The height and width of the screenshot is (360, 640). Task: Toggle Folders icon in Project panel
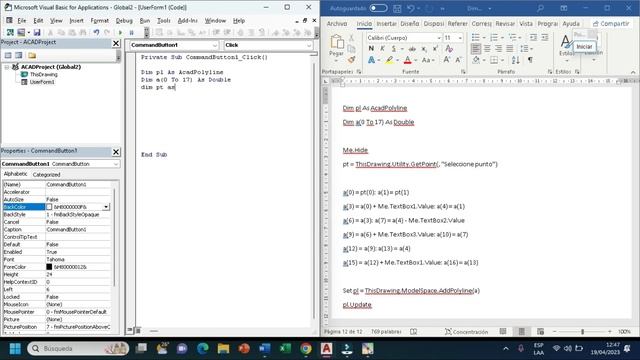pos(32,55)
